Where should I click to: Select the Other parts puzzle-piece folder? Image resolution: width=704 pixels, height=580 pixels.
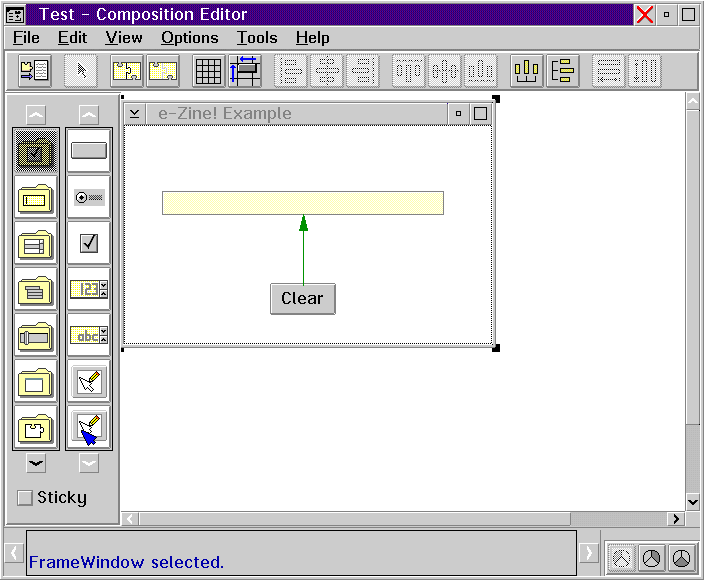tap(36, 428)
